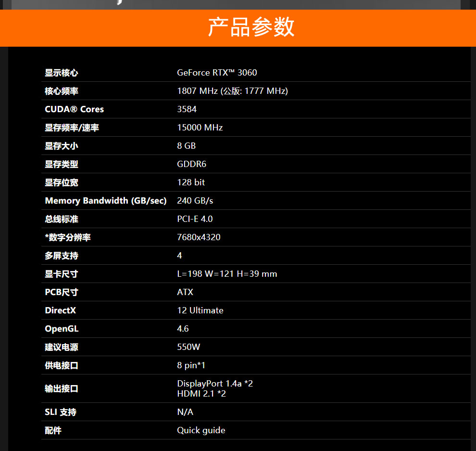Select the OpenGL label
The image size is (476, 451).
click(62, 329)
